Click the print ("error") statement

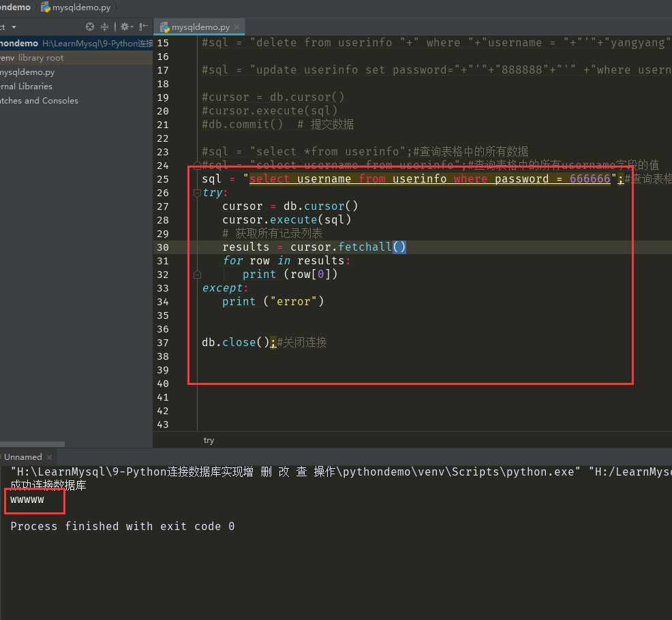[x=273, y=302]
